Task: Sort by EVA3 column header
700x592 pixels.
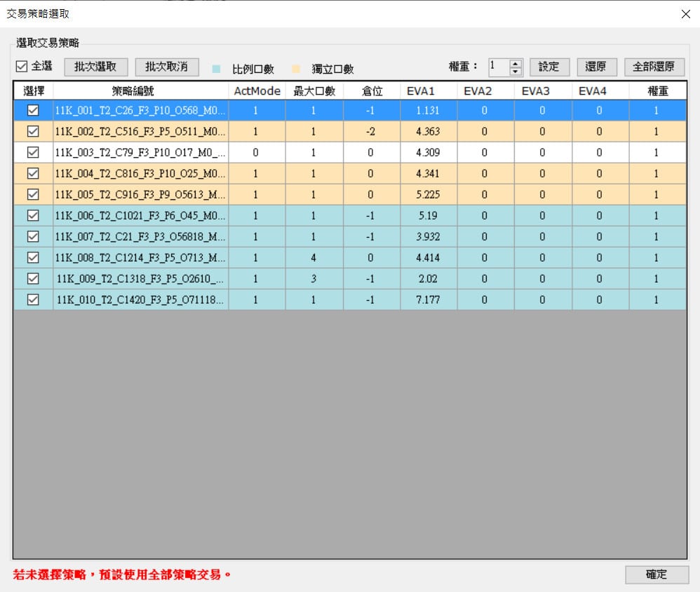Action: (543, 91)
